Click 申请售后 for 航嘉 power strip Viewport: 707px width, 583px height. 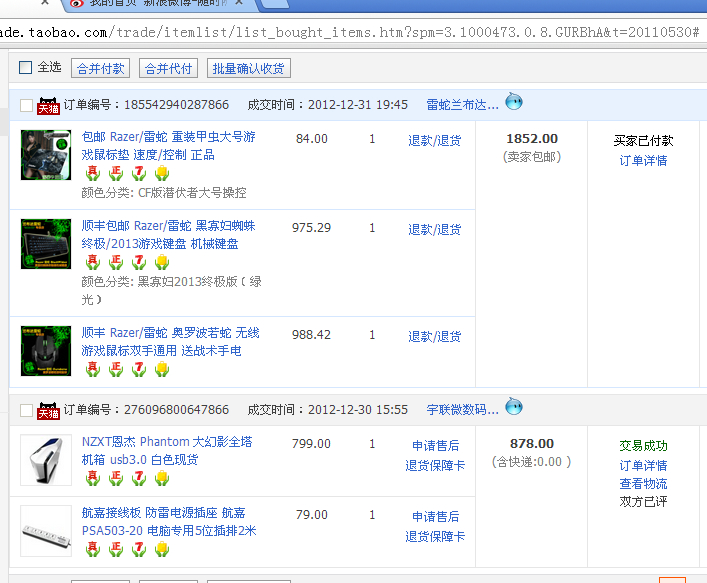[436, 516]
